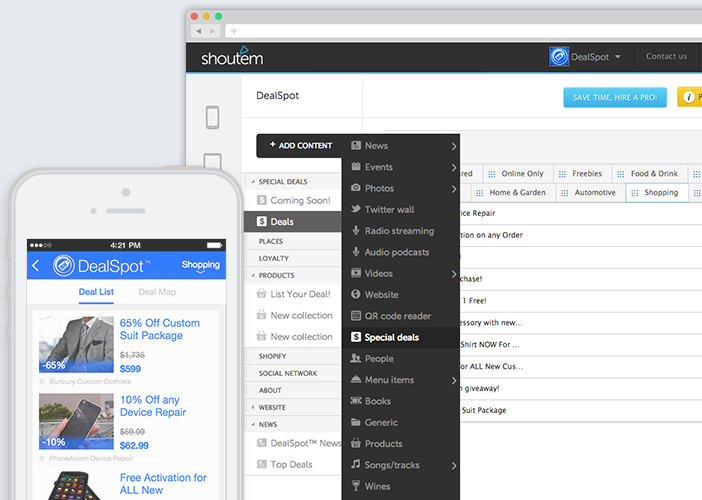
Task: Select the Shopping category tab
Action: click(x=656, y=192)
